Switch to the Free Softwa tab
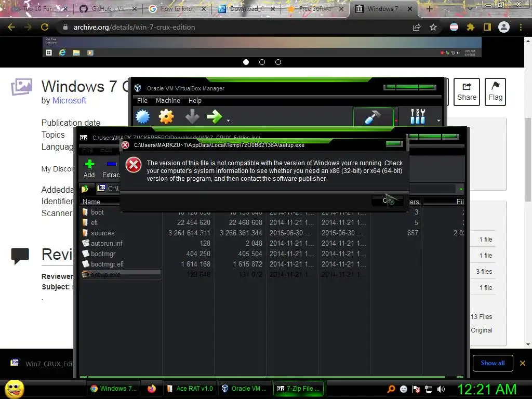Viewport: 532px width, 399px height. [x=315, y=9]
